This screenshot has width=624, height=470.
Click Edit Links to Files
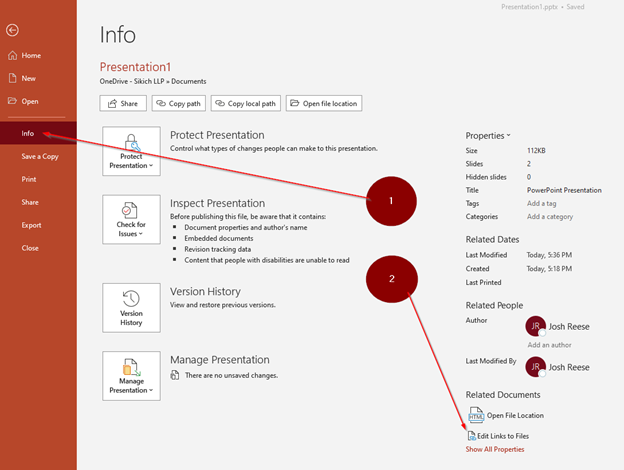[502, 436]
